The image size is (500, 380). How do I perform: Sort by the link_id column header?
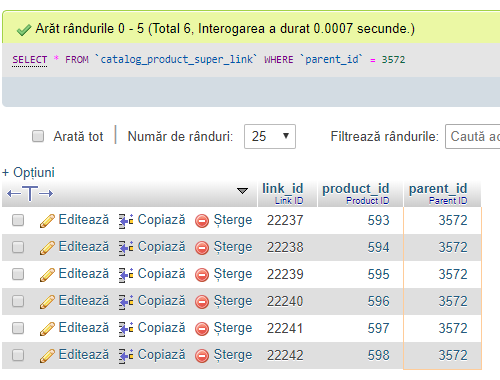pos(283,188)
